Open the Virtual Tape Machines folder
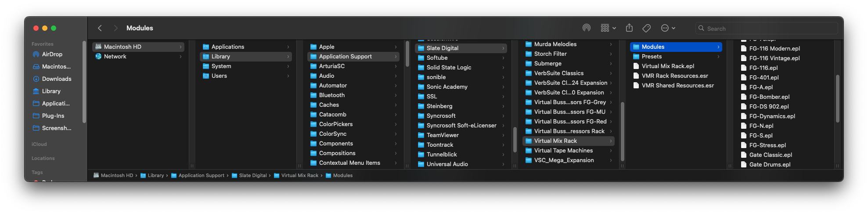The height and width of the screenshot is (214, 868). tap(563, 151)
